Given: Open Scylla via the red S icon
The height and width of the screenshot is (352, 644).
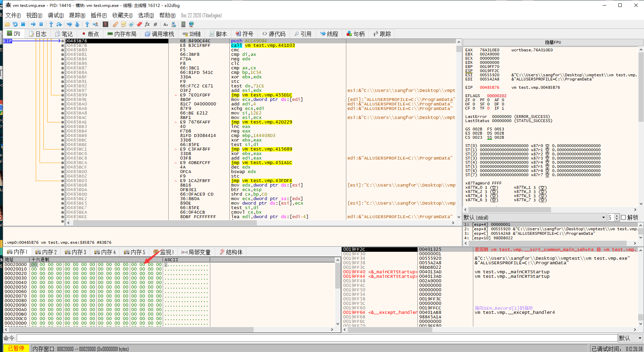Looking at the screenshot, I should 105,24.
